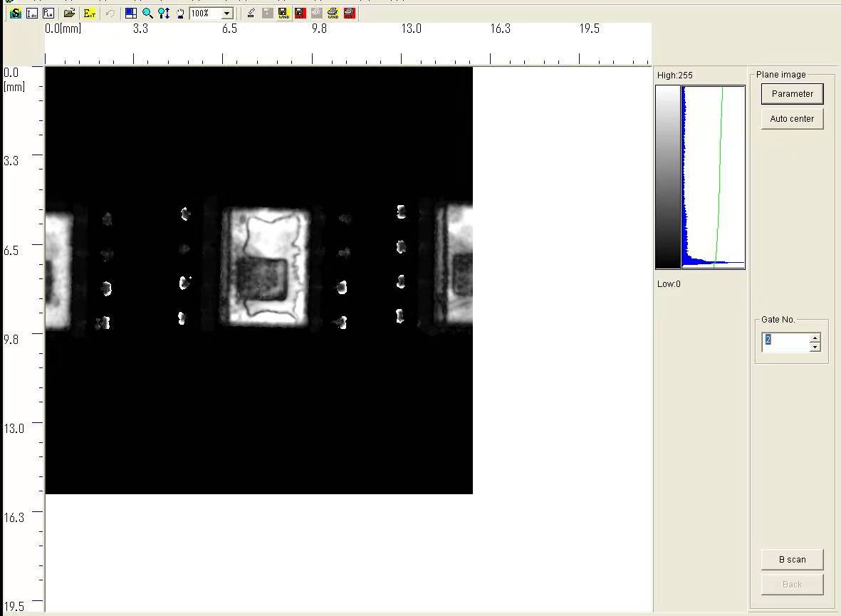Click the yellow WND floppy save icon
The height and width of the screenshot is (616, 841).
[283, 14]
